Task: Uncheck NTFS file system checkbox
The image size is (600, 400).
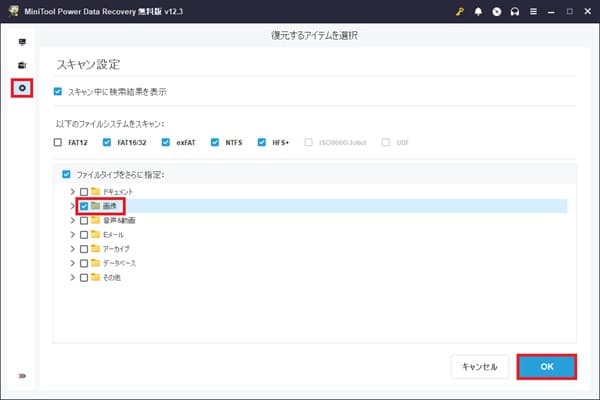Action: click(215, 142)
